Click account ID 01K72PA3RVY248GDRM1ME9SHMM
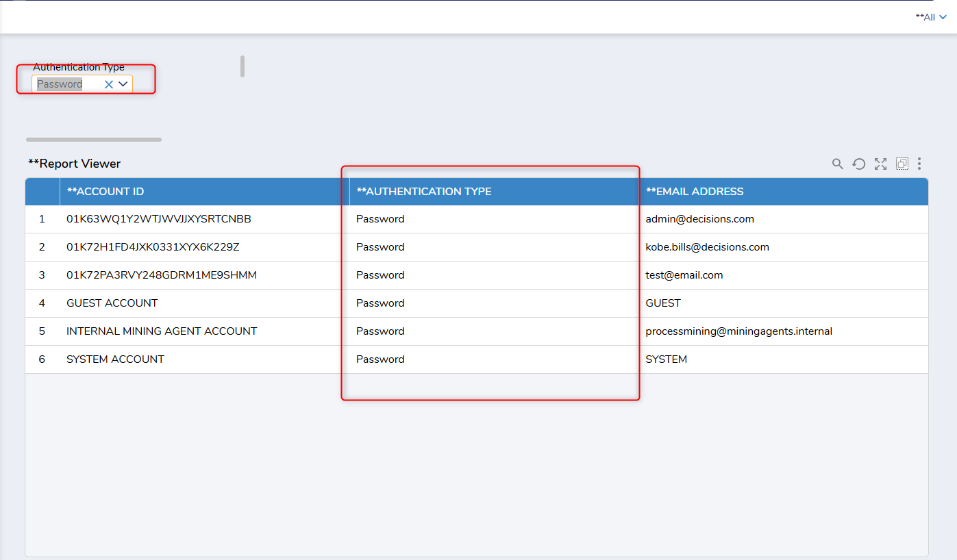The image size is (957, 560). tap(162, 275)
